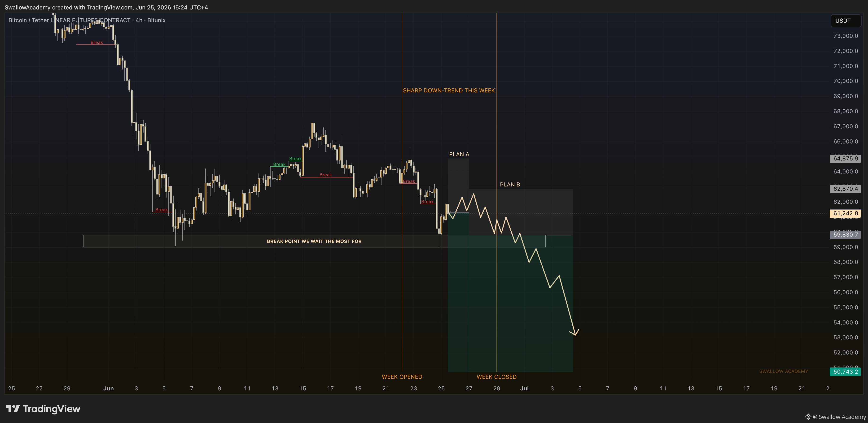Click the 23 date label on time axis
The image size is (868, 423).
click(413, 389)
